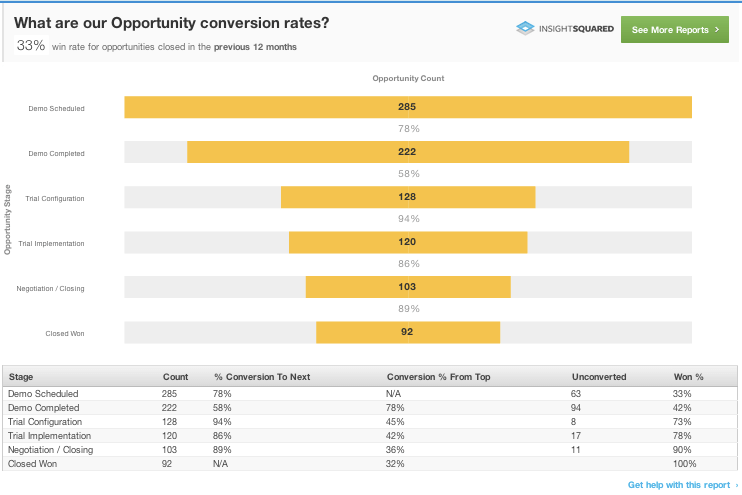Click the Closed Won bar showing 92

tap(408, 332)
